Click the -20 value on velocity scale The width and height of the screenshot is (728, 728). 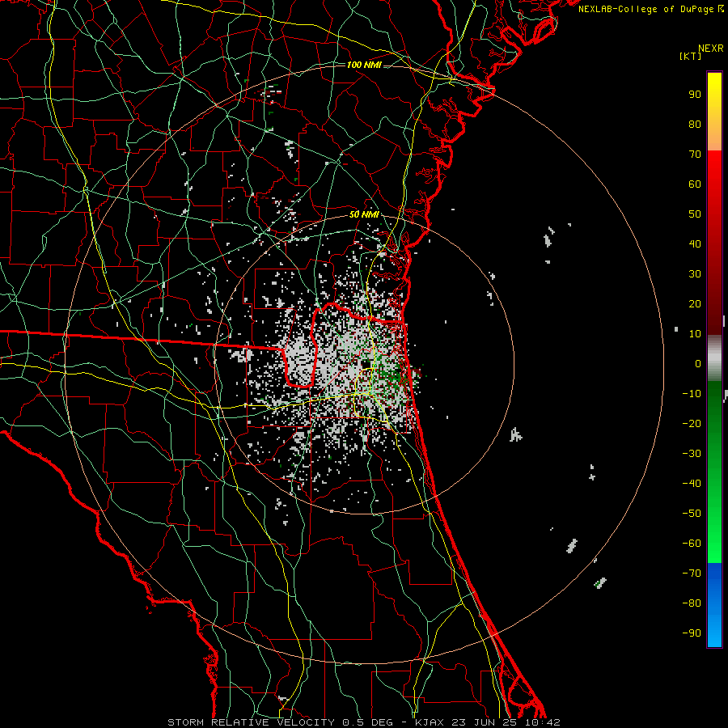[x=692, y=424]
